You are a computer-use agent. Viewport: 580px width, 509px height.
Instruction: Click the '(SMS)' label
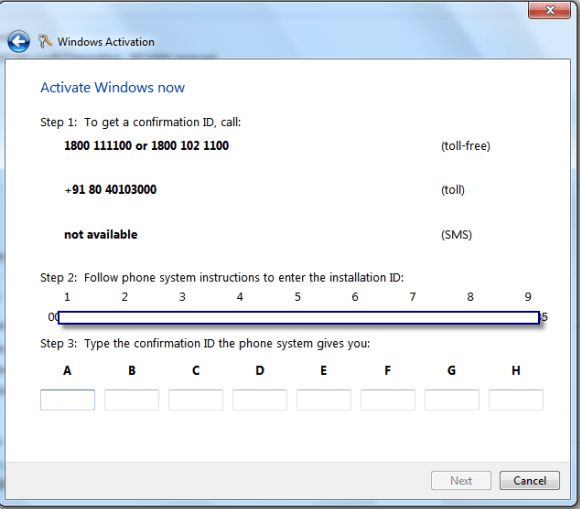click(x=456, y=235)
